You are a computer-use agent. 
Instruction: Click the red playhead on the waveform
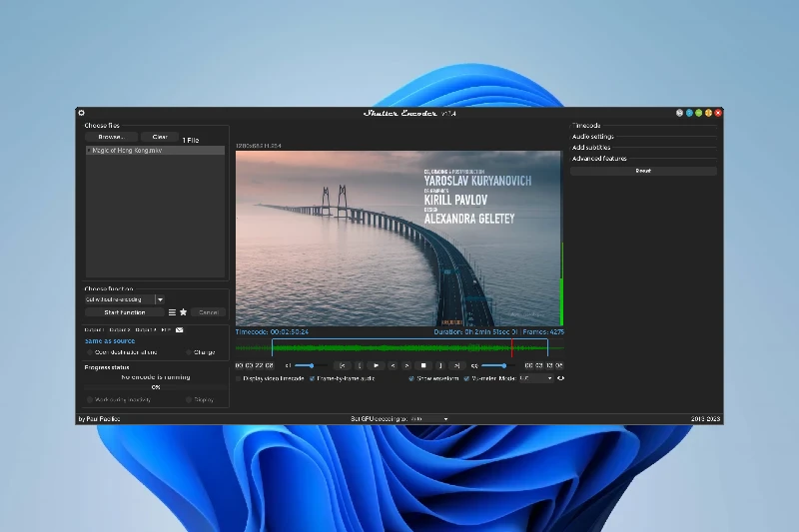pyautogui.click(x=512, y=347)
